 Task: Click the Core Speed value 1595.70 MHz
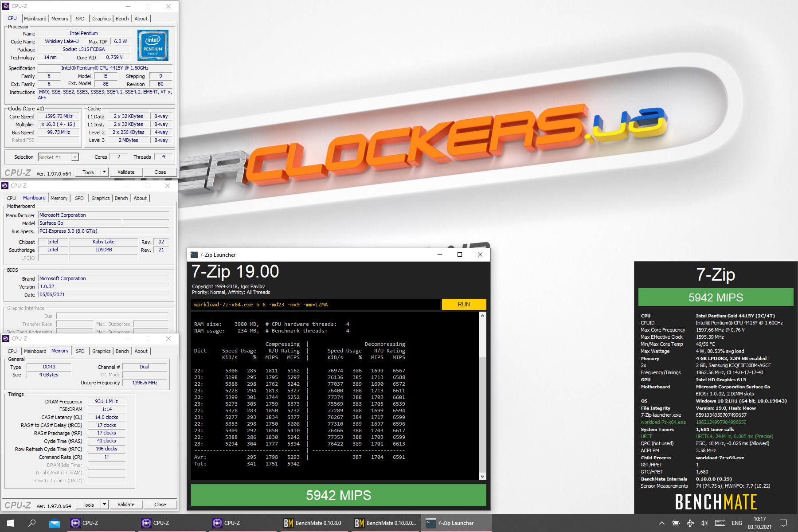(59, 117)
